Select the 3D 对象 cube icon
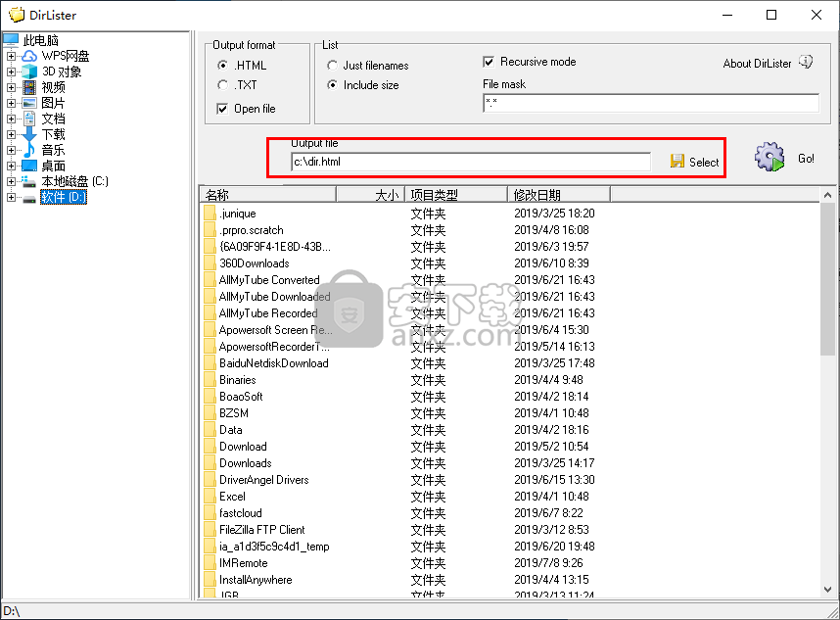Viewport: 840px width, 620px height. click(29, 72)
